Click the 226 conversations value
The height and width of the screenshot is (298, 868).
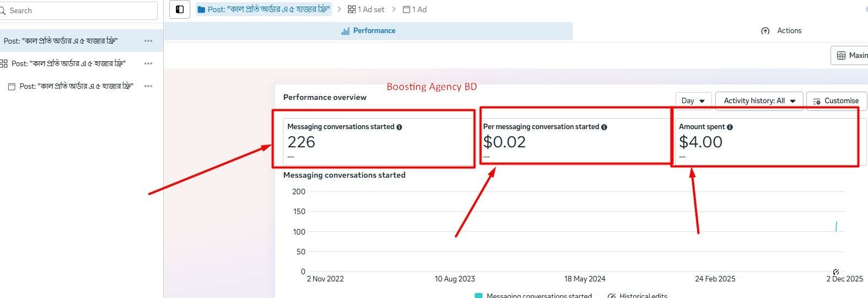[301, 142]
